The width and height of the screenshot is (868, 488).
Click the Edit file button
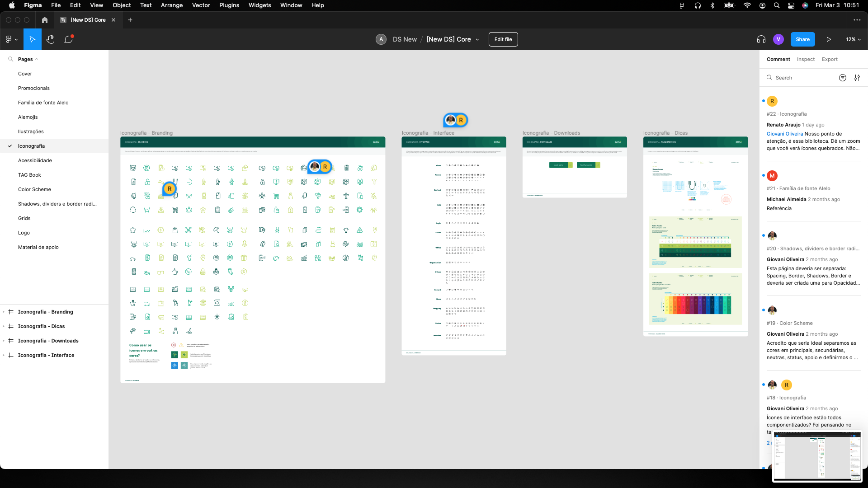(x=503, y=39)
